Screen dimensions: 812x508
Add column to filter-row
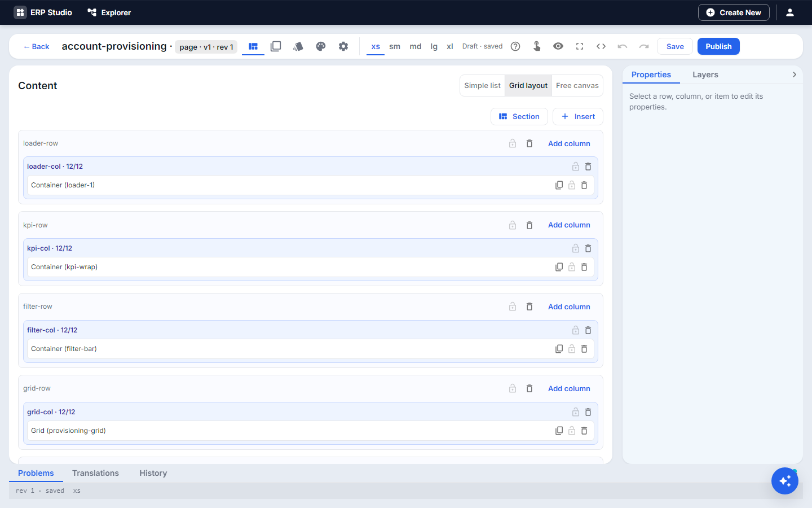click(569, 306)
